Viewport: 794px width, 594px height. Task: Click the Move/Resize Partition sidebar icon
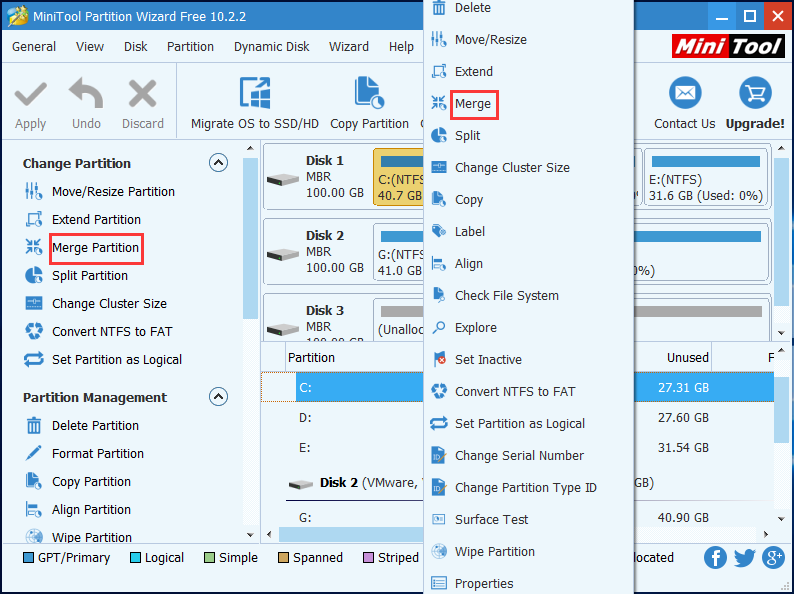[x=34, y=191]
